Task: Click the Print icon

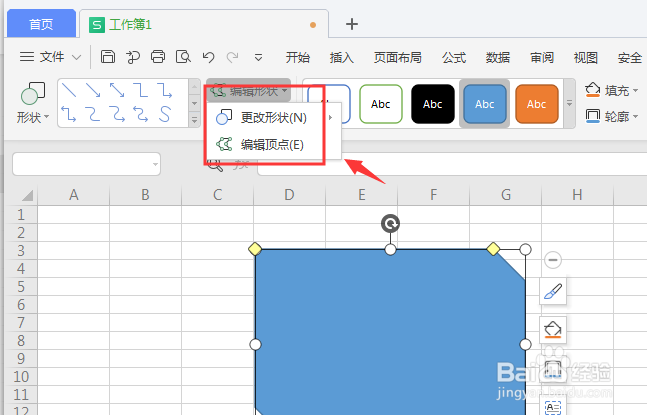Action: 158,57
